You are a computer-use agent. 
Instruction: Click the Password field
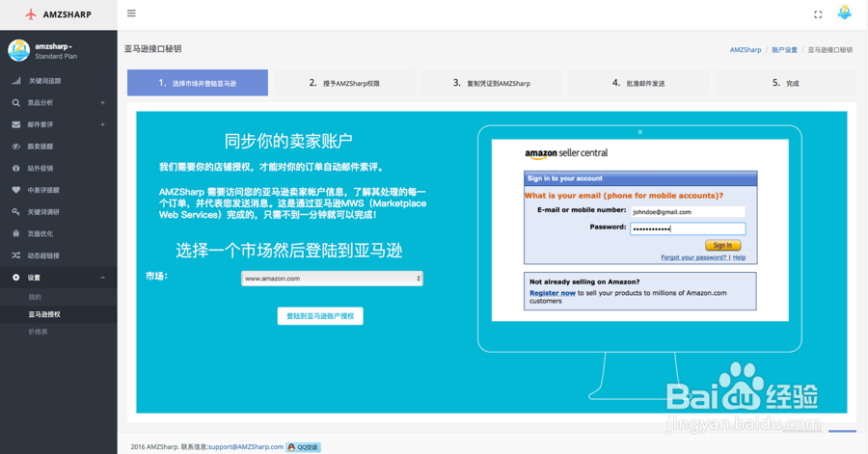688,228
